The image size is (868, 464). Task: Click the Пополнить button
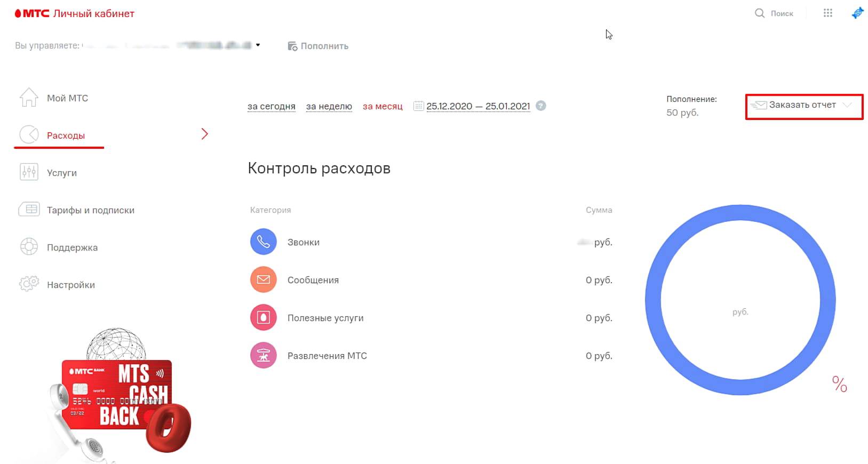318,46
